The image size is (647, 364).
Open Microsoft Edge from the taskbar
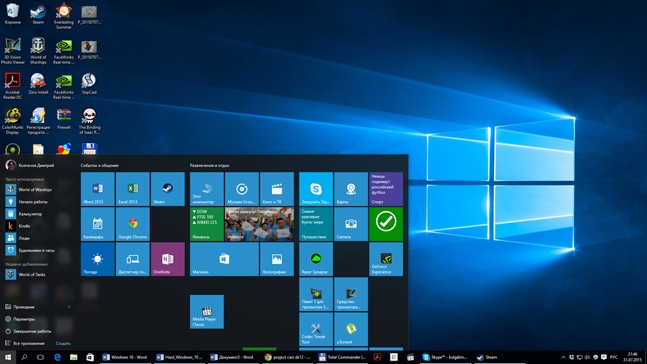pyautogui.click(x=57, y=357)
